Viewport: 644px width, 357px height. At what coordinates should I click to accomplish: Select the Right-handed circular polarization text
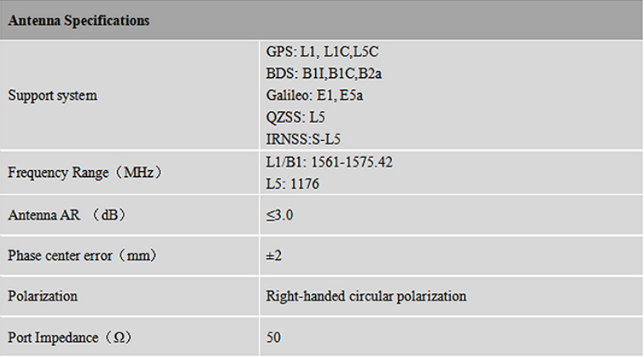(x=366, y=295)
